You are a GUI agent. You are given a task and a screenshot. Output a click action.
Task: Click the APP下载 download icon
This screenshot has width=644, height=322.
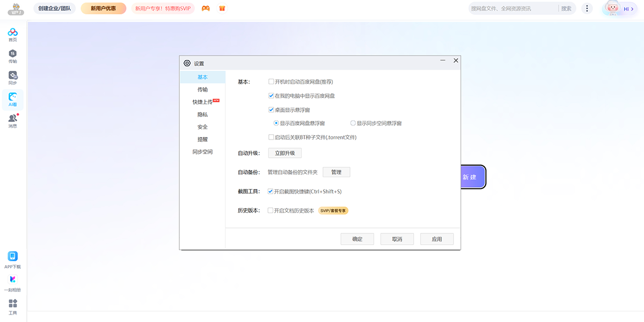[12, 257]
